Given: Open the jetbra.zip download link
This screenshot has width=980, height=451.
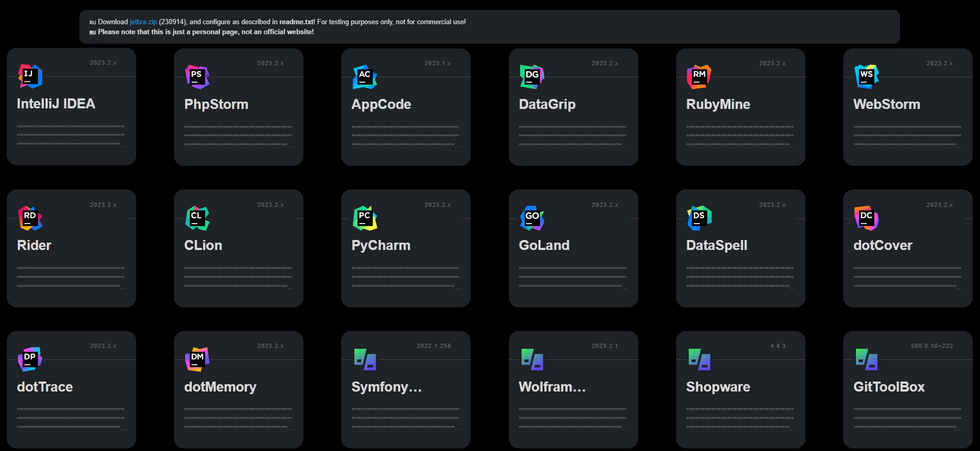Looking at the screenshot, I should click(143, 22).
